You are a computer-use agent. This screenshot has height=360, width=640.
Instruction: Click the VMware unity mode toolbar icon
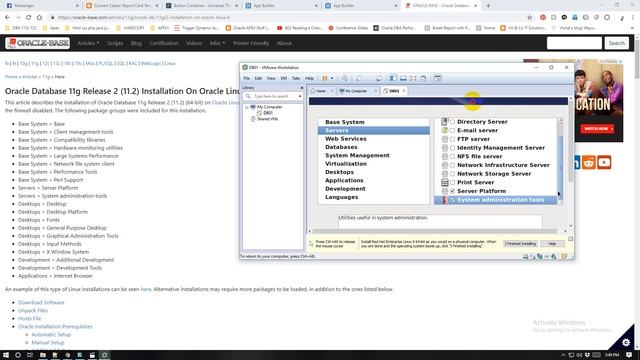[x=423, y=78]
